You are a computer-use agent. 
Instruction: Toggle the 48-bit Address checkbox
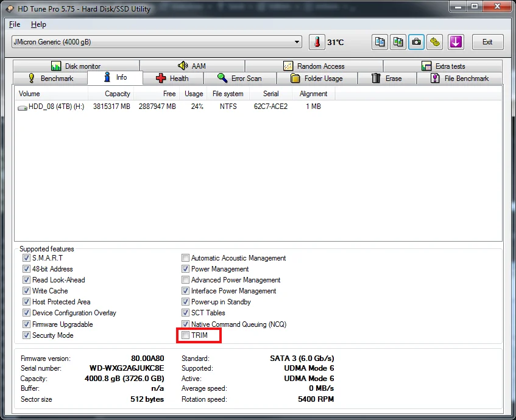click(x=26, y=269)
